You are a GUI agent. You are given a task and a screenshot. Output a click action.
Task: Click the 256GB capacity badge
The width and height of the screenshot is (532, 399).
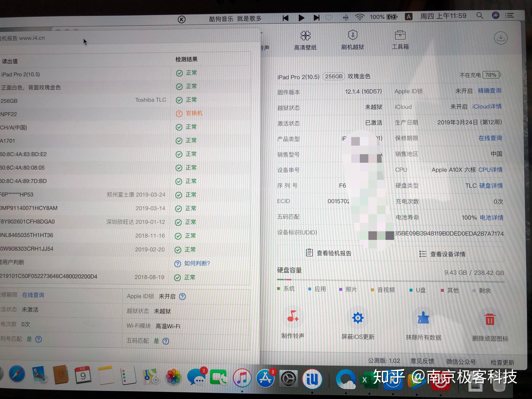(334, 77)
